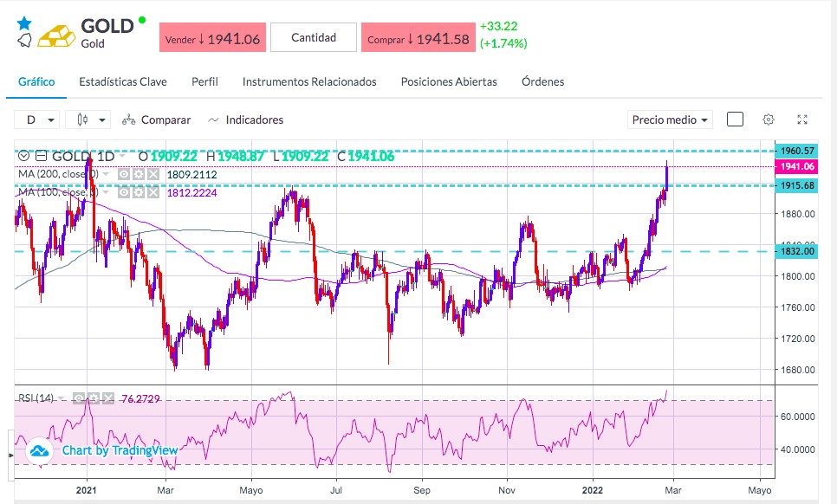The height and width of the screenshot is (504, 837).
Task: Remove the MA 100 indicator with X
Action: pyautogui.click(x=153, y=192)
